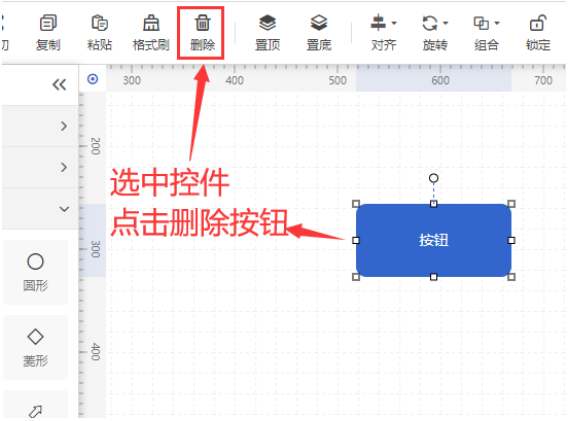Click the 删除 trash icon
This screenshot has width=568, height=421.
[202, 23]
